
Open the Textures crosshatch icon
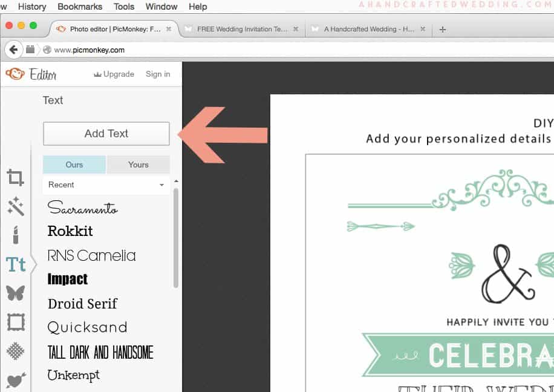(x=15, y=351)
